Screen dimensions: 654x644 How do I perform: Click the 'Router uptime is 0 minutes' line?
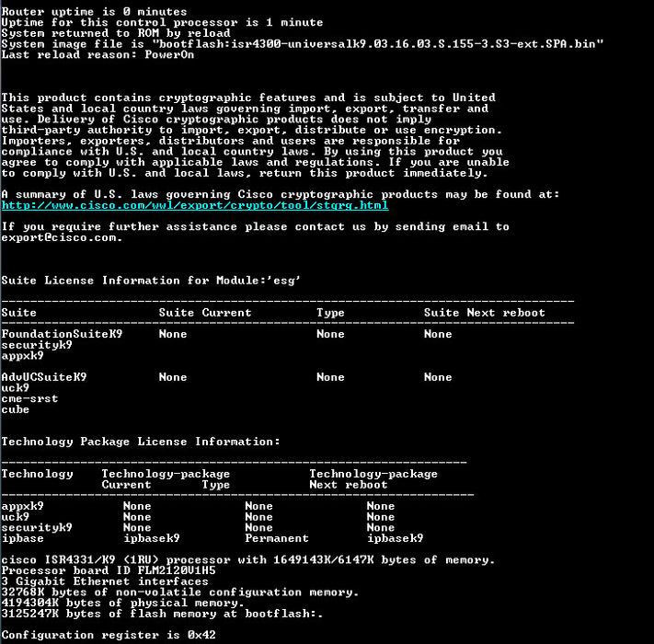point(94,11)
